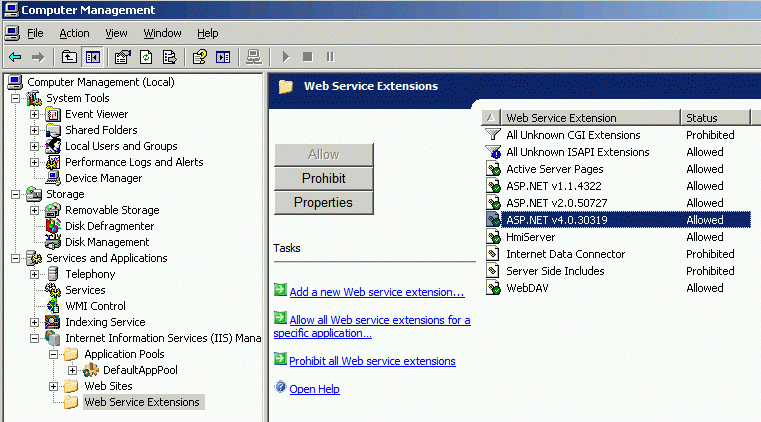Click the Properties button in extension pane
The height and width of the screenshot is (422, 761).
[323, 202]
